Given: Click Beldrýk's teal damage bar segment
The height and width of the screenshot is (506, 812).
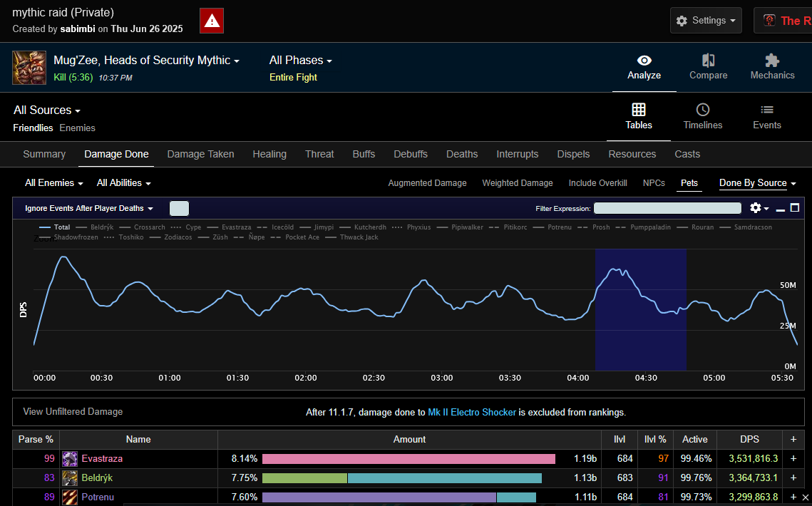Looking at the screenshot, I should coord(445,478).
